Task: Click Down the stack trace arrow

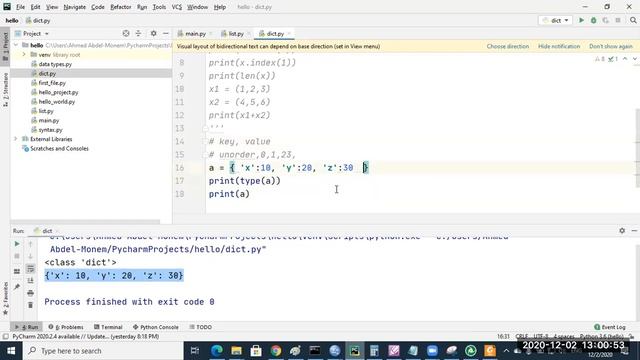Action: coord(30,256)
